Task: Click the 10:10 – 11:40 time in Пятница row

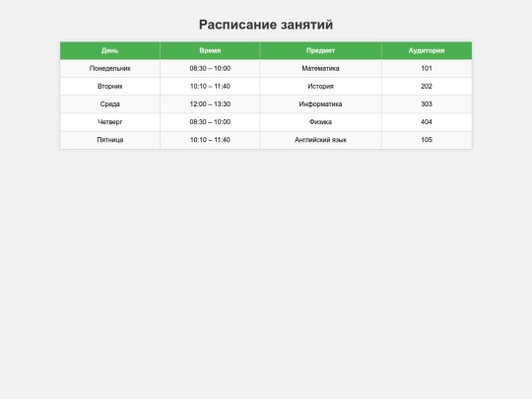Action: (x=210, y=140)
